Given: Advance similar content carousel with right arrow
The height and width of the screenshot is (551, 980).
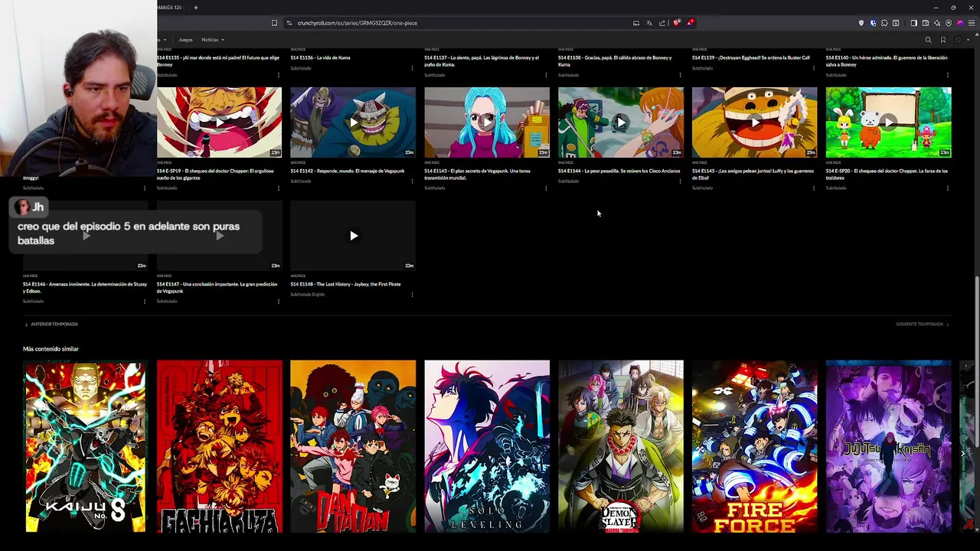Looking at the screenshot, I should 962,453.
